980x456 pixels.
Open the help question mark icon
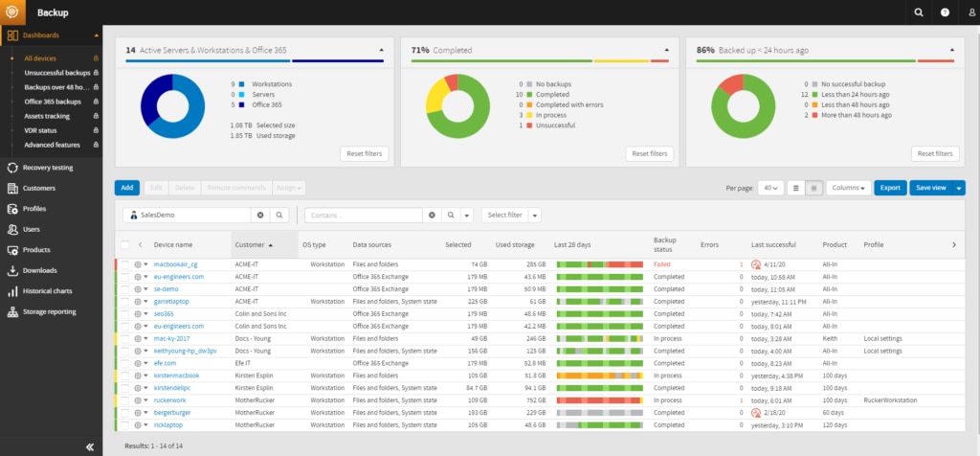tap(945, 12)
